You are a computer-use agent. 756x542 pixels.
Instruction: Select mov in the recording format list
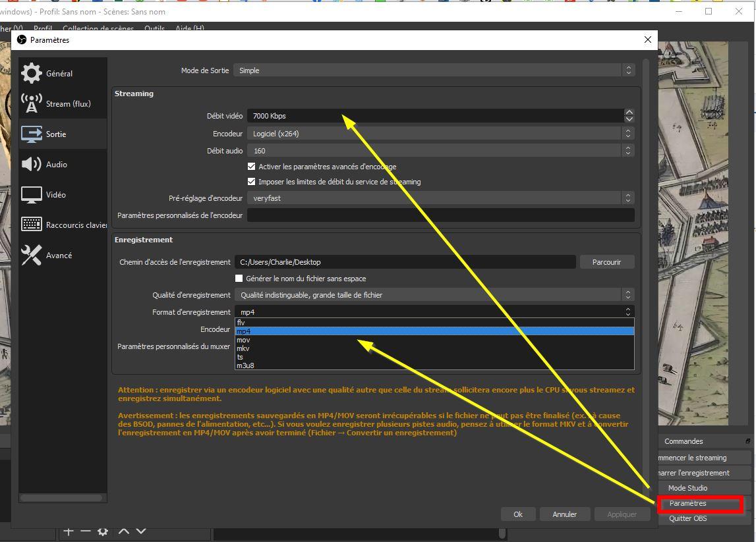[243, 340]
